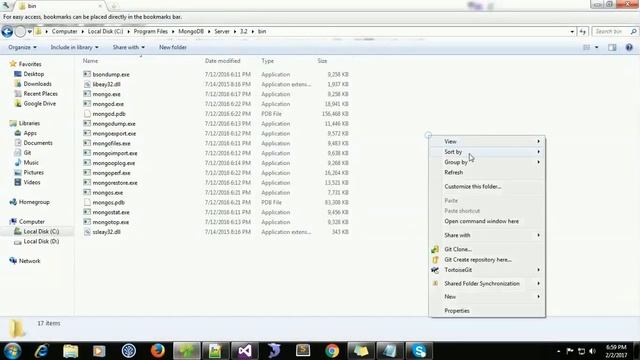
Task: Click the Action Center flag icon
Action: [x=570, y=351]
